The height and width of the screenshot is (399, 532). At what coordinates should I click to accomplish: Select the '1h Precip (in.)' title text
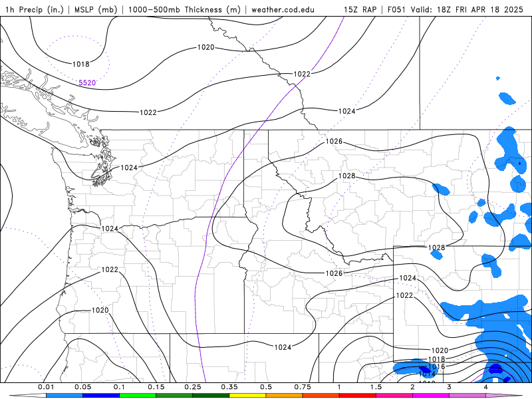pyautogui.click(x=35, y=9)
